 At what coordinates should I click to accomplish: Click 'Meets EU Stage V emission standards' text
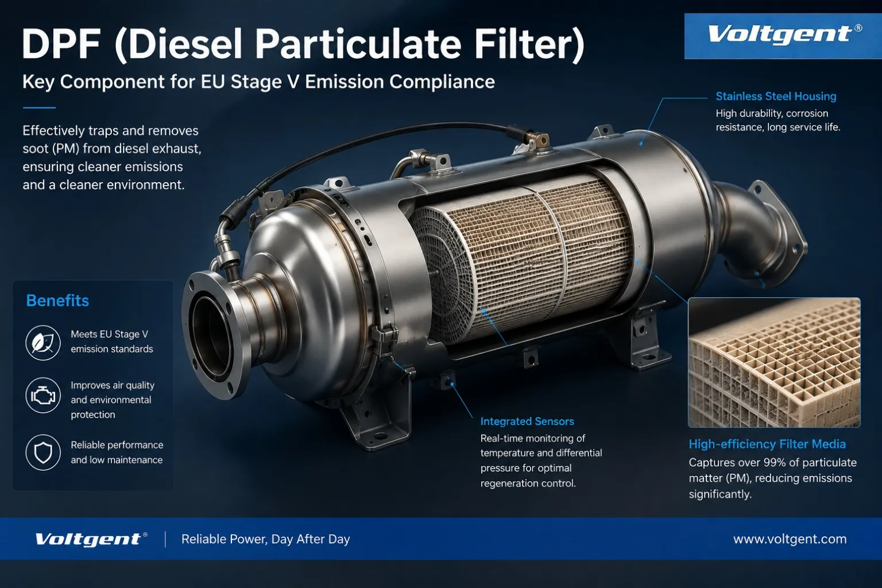(112, 342)
